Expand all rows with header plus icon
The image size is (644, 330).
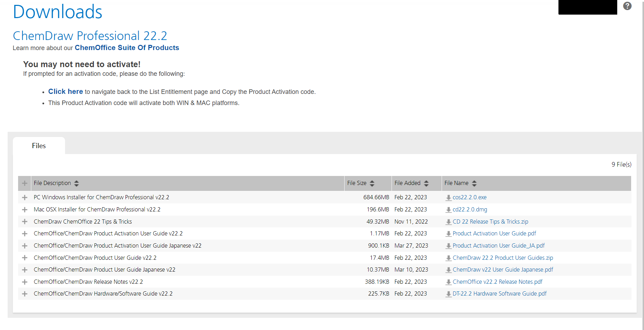[x=25, y=183]
